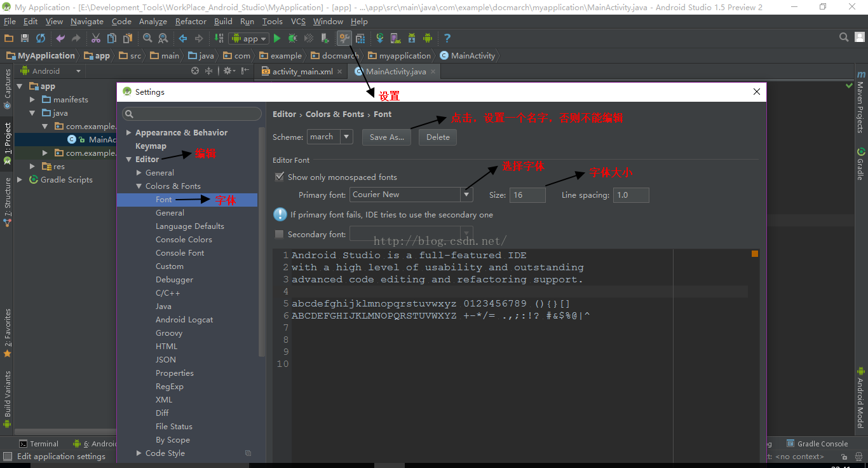
Task: Open Android Device Monitor icon
Action: pos(428,38)
